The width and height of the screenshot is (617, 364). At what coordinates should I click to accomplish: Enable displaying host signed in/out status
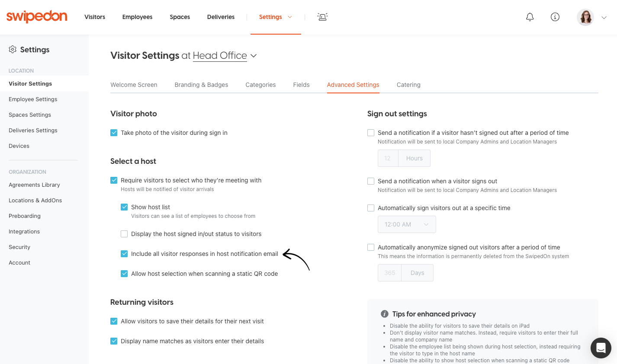coord(124,233)
